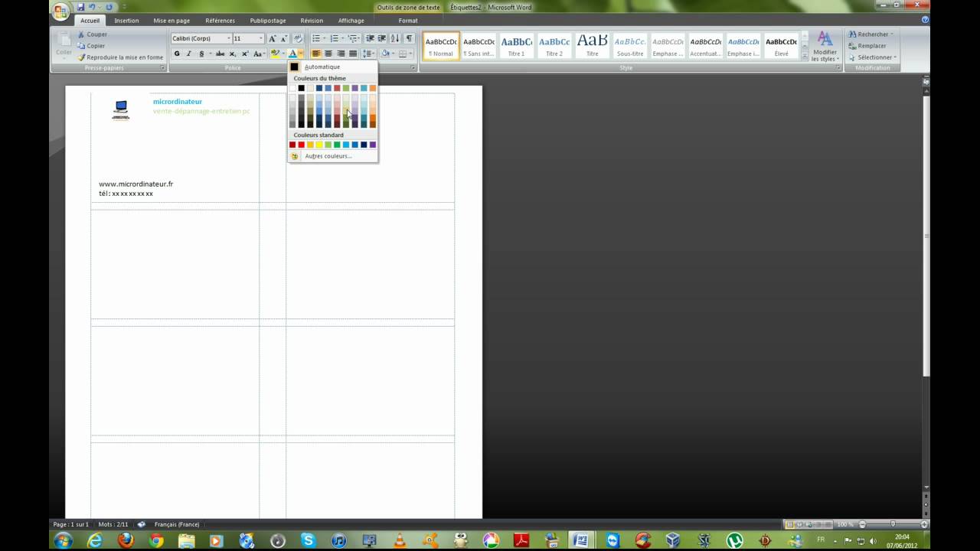Click www.microrodinateur.fr text in label
The height and width of the screenshot is (551, 980).
click(x=136, y=184)
